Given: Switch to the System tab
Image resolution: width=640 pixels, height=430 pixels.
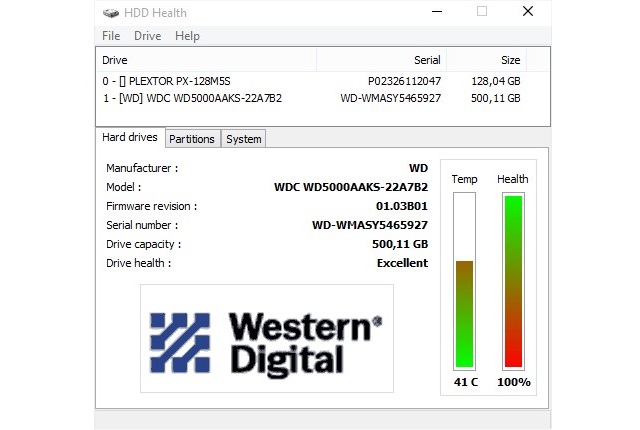Looking at the screenshot, I should click(x=244, y=139).
